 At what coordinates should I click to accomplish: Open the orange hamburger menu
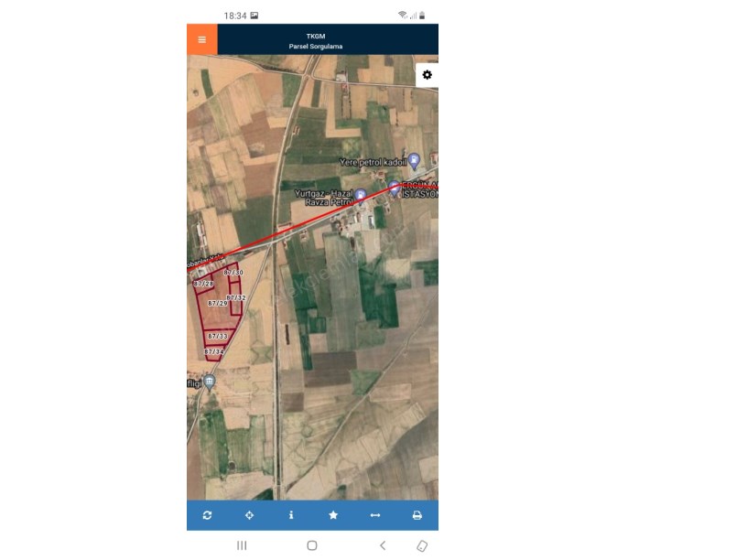pyautogui.click(x=202, y=39)
